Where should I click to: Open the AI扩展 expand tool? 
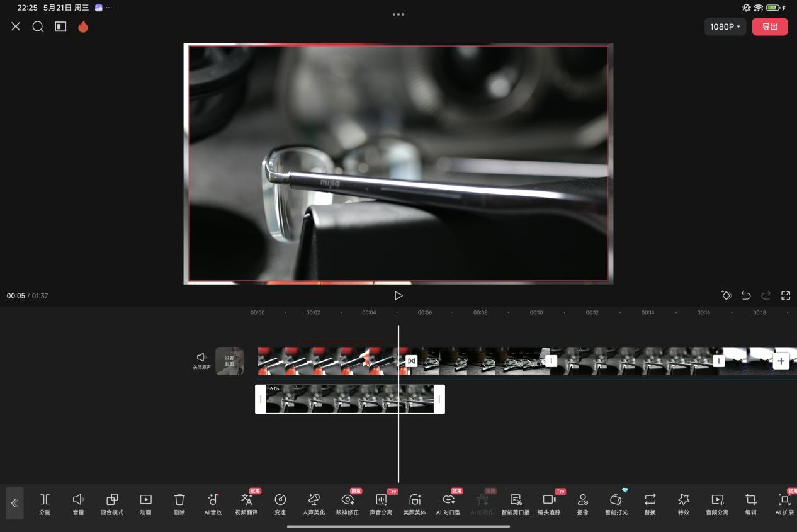pos(784,504)
